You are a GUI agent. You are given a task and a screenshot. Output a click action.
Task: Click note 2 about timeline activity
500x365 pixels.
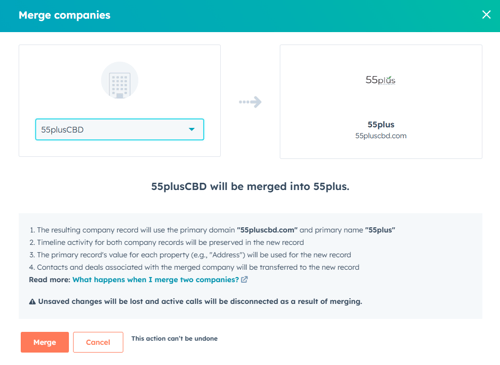point(167,242)
